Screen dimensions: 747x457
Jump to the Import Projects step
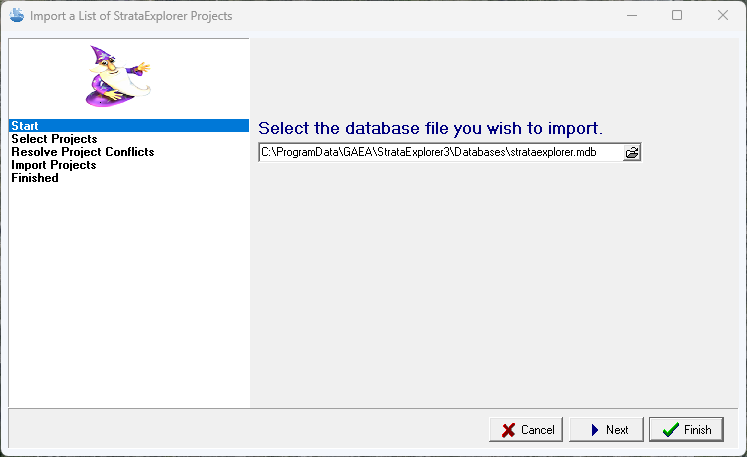coord(54,165)
